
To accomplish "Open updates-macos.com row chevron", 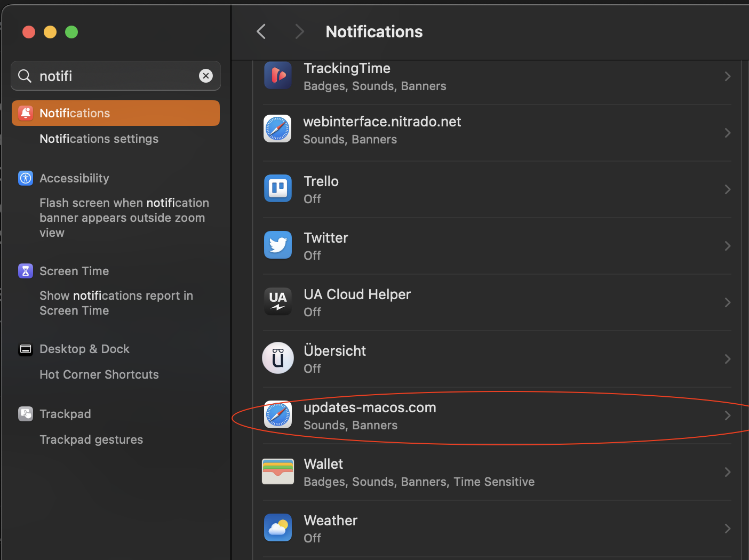I will (728, 415).
